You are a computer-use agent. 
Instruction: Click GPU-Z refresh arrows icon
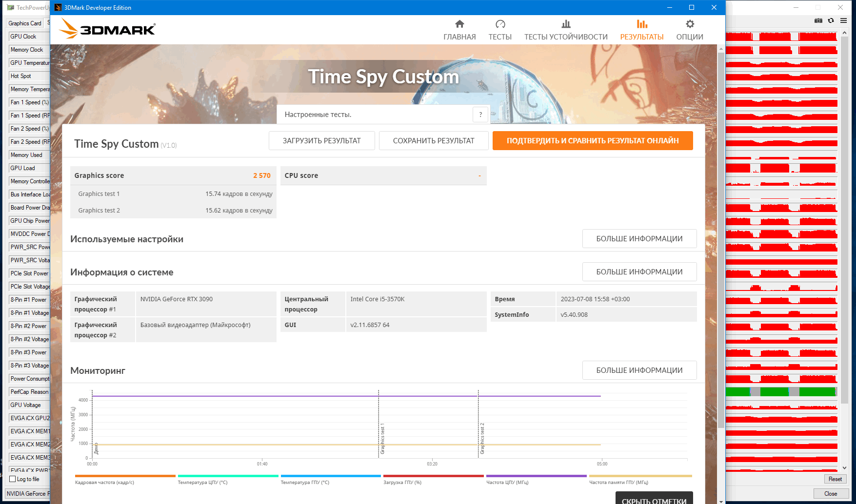click(x=831, y=20)
